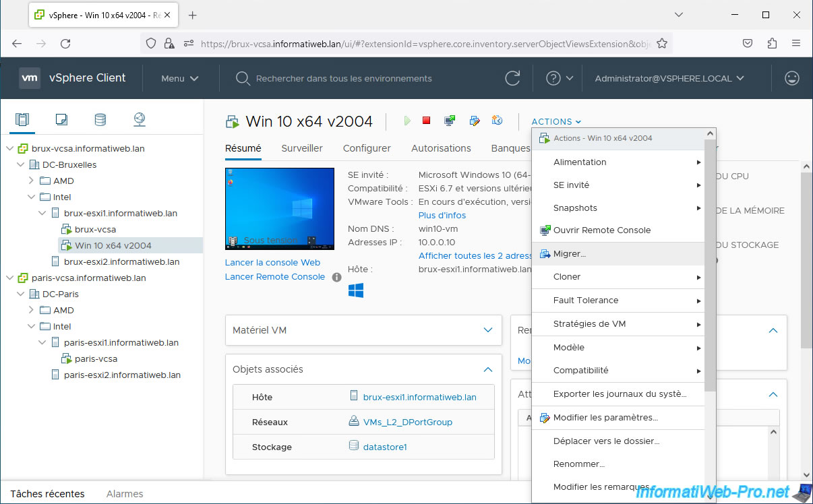
Task: Open Storage inventory view icon
Action: pos(100,120)
